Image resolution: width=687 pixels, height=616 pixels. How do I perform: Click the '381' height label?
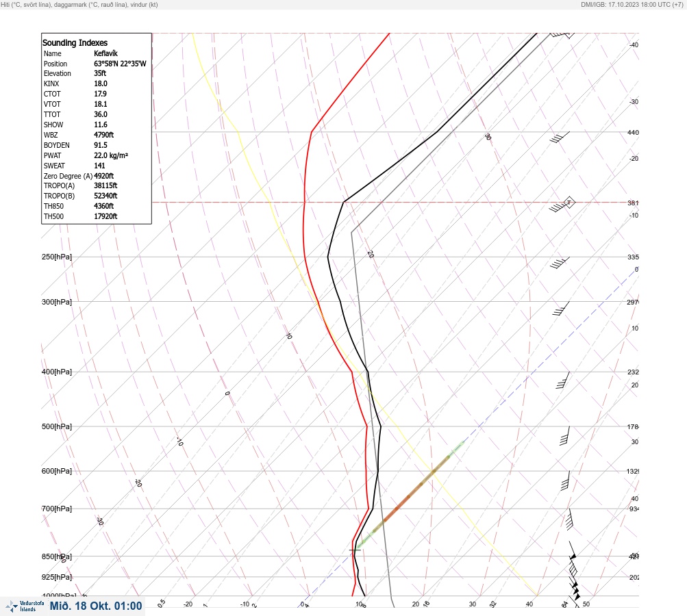633,203
